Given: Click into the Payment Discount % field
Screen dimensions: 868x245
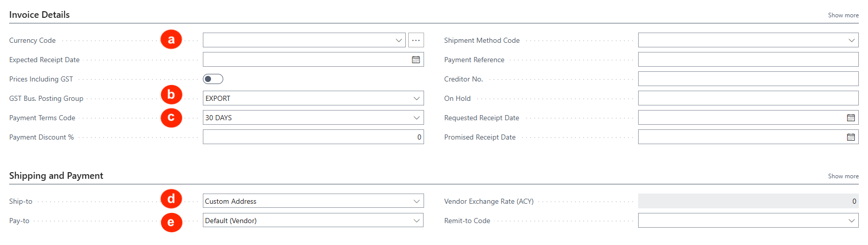Looking at the screenshot, I should (x=312, y=137).
